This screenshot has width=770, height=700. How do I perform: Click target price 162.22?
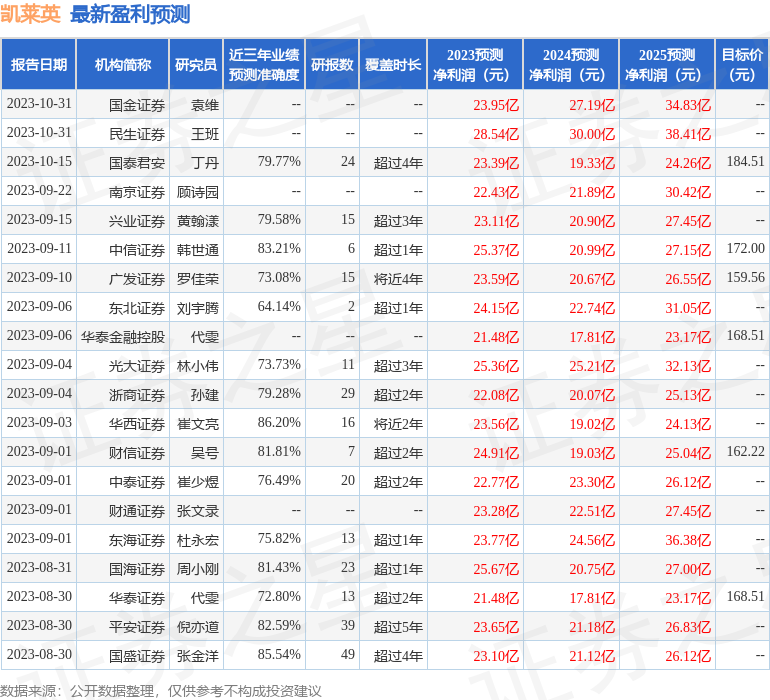pyautogui.click(x=745, y=451)
